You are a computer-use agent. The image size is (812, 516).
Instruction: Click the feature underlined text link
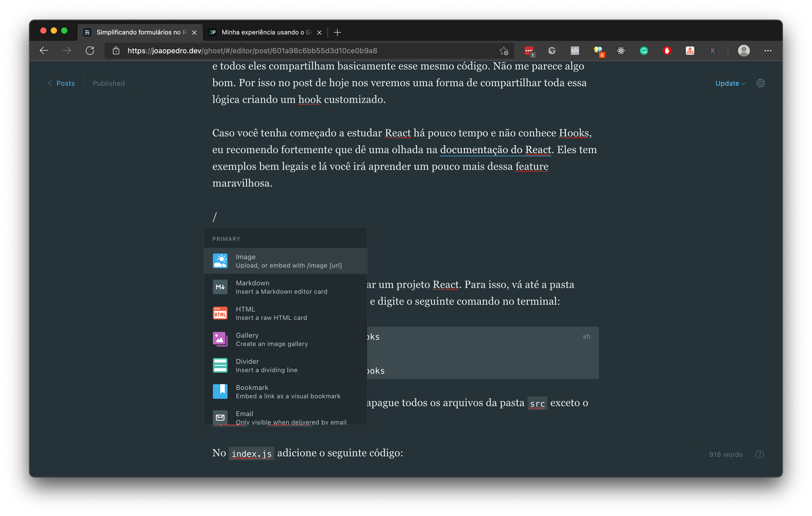[x=531, y=166]
